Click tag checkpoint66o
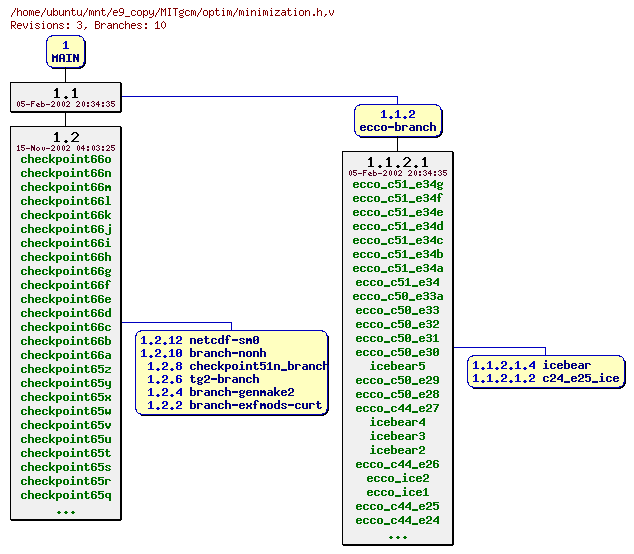Screen dimensions: 634x554 (x=66, y=159)
